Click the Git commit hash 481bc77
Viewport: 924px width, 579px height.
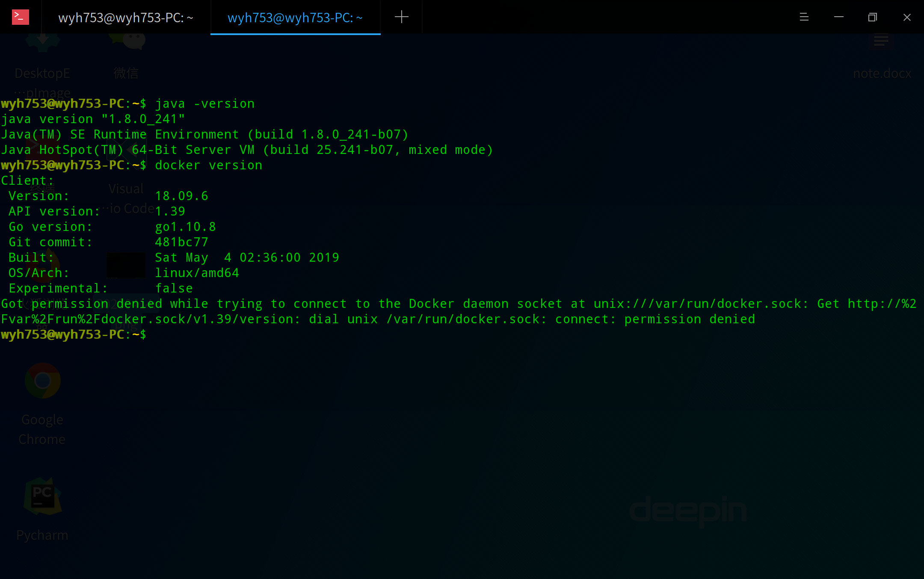click(181, 242)
